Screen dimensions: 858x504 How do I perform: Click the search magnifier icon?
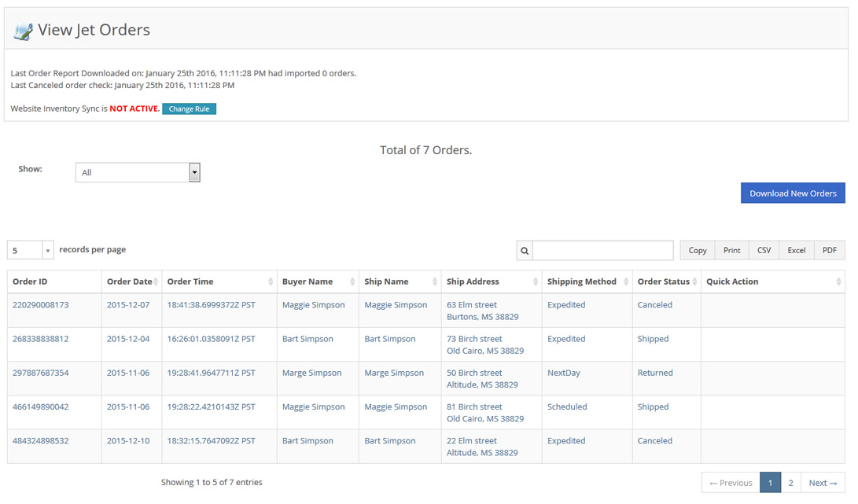(525, 251)
